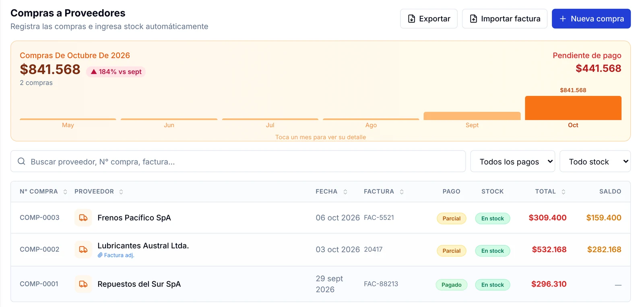This screenshot has height=307, width=644.
Task: Click the Saldo column header
Action: pos(610,192)
